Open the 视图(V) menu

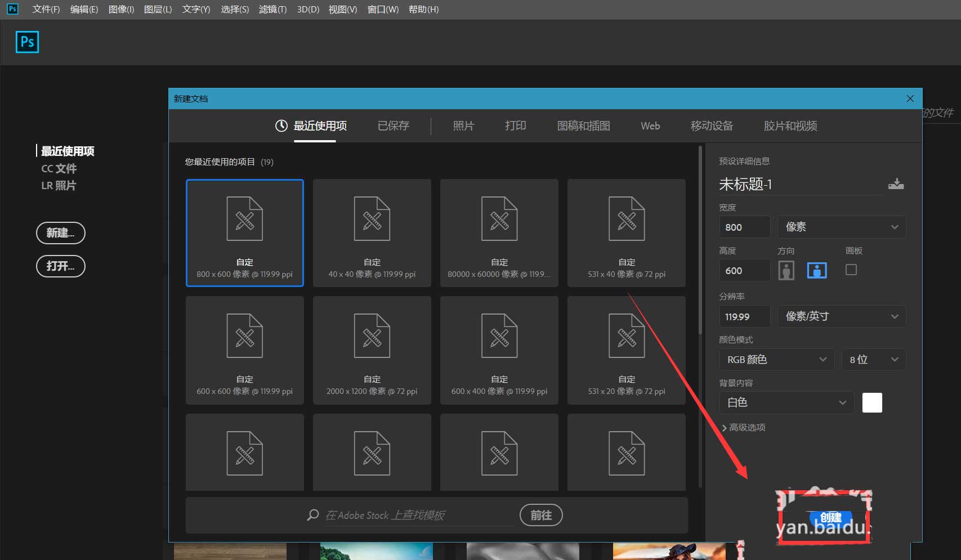(x=343, y=9)
